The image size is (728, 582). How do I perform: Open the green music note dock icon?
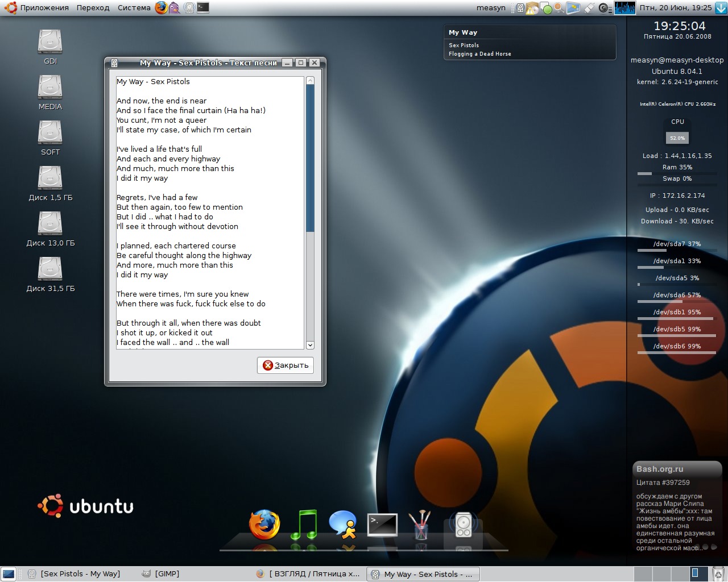click(304, 524)
